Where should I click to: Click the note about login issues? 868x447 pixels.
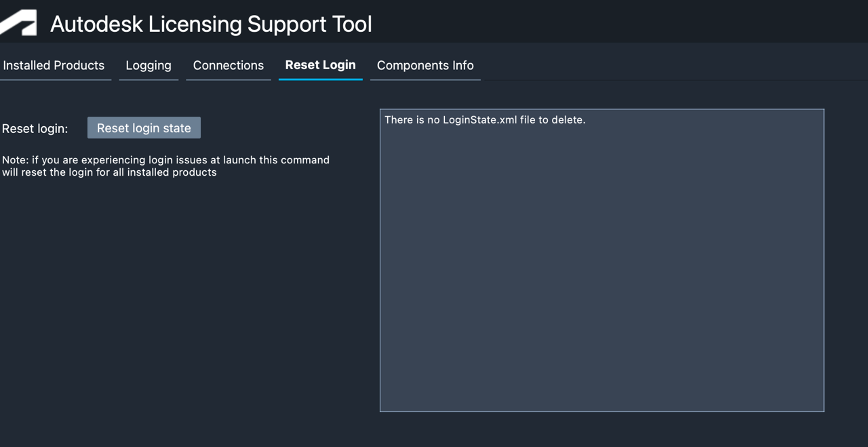[165, 166]
